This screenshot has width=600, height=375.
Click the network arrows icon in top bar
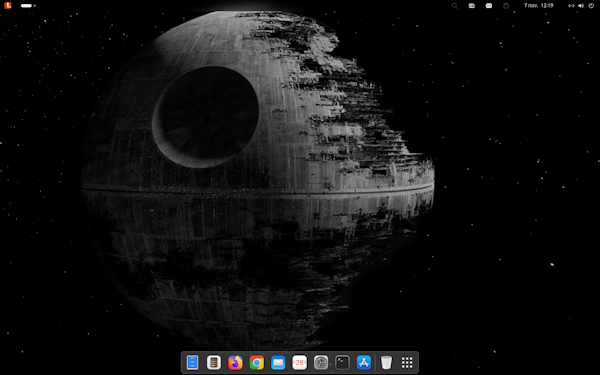[x=571, y=6]
